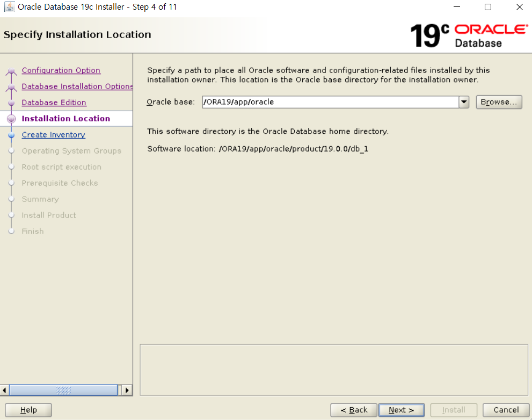Click the message area at bottom

coord(334,370)
